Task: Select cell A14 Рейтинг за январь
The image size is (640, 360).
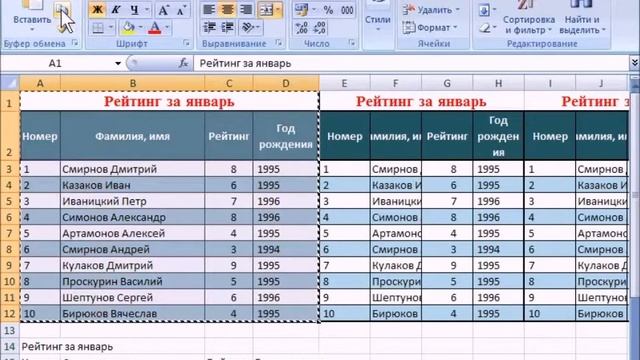Action: click(x=40, y=347)
